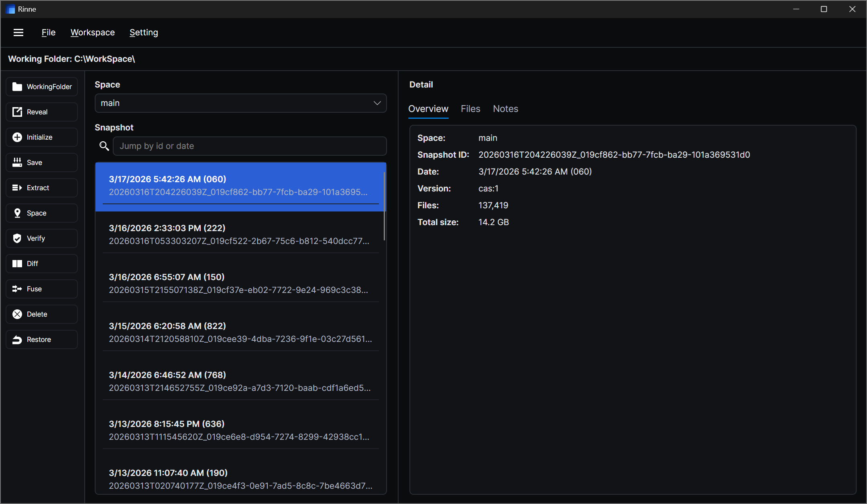Open the Setting menu

[143, 32]
